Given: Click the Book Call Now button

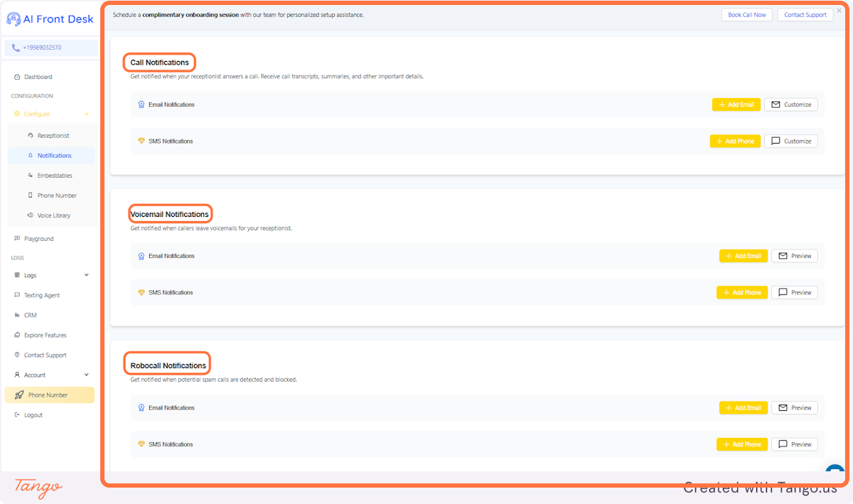Looking at the screenshot, I should [x=746, y=14].
